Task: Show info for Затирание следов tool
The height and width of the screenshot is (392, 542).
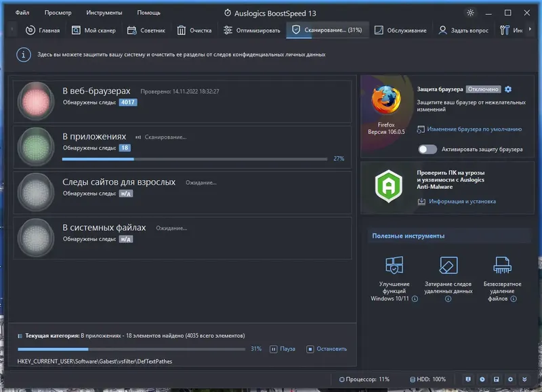Action: [x=448, y=299]
